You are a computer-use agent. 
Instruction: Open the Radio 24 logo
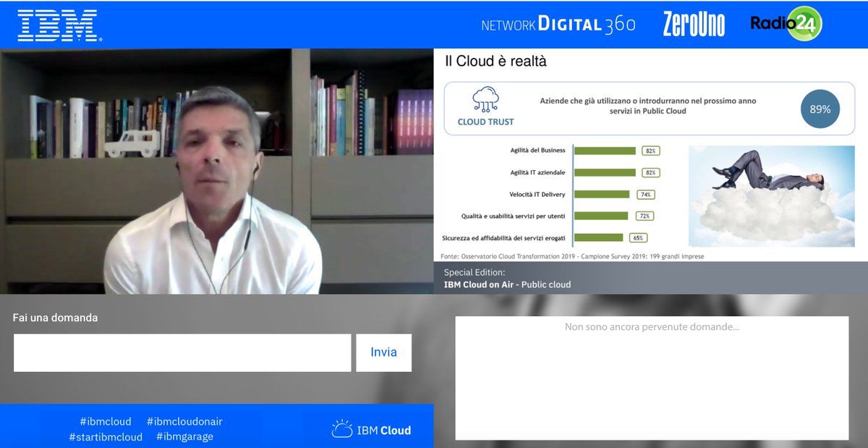tap(786, 24)
